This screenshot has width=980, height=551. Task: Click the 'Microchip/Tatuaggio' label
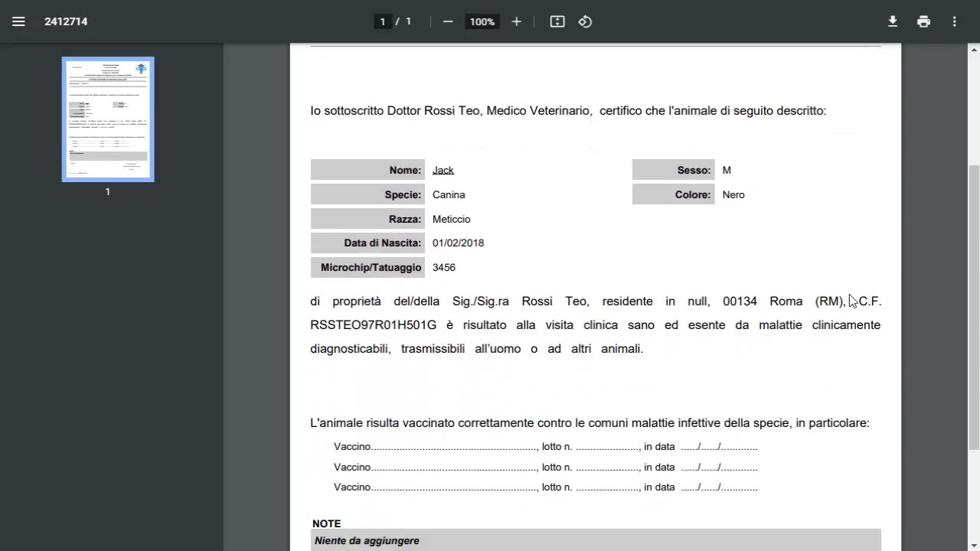point(367,267)
